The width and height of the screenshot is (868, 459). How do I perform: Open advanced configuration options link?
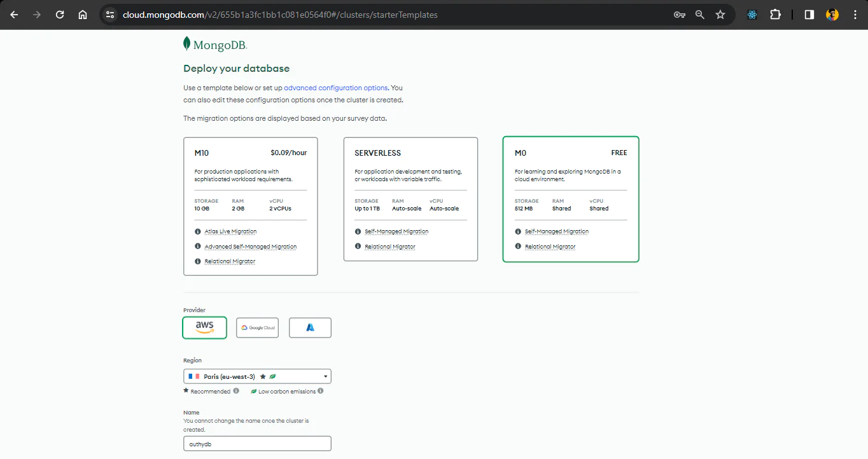coord(336,88)
